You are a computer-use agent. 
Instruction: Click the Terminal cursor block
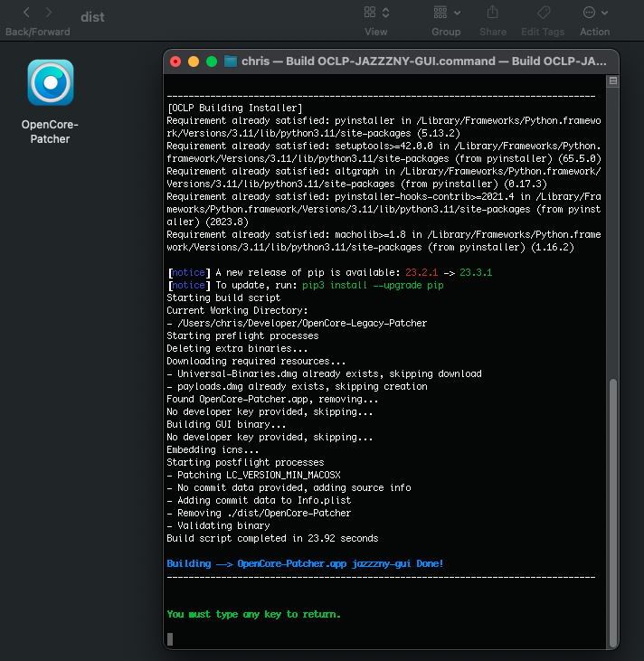coord(170,639)
